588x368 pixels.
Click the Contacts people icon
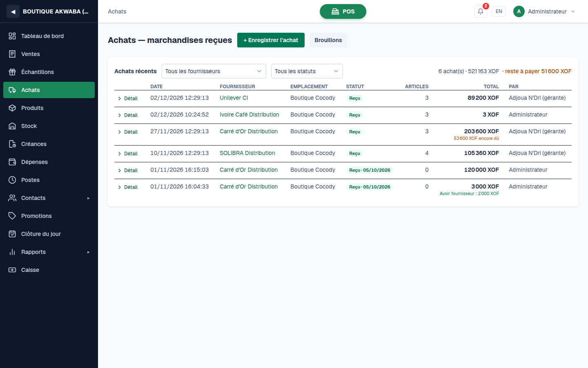(12, 198)
